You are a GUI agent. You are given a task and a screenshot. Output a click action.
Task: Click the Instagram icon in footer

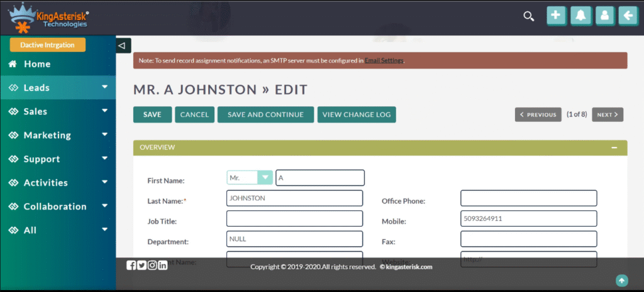pyautogui.click(x=152, y=265)
